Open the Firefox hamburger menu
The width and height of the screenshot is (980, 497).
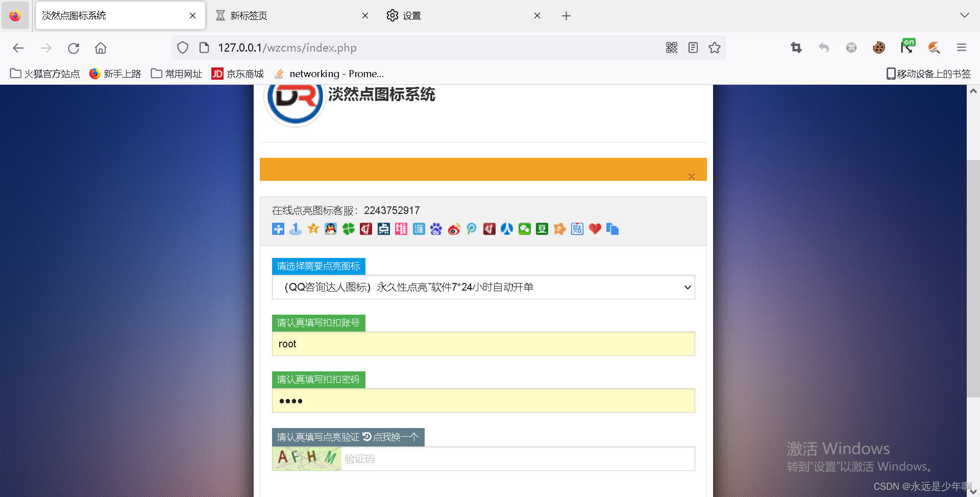pyautogui.click(x=962, y=48)
